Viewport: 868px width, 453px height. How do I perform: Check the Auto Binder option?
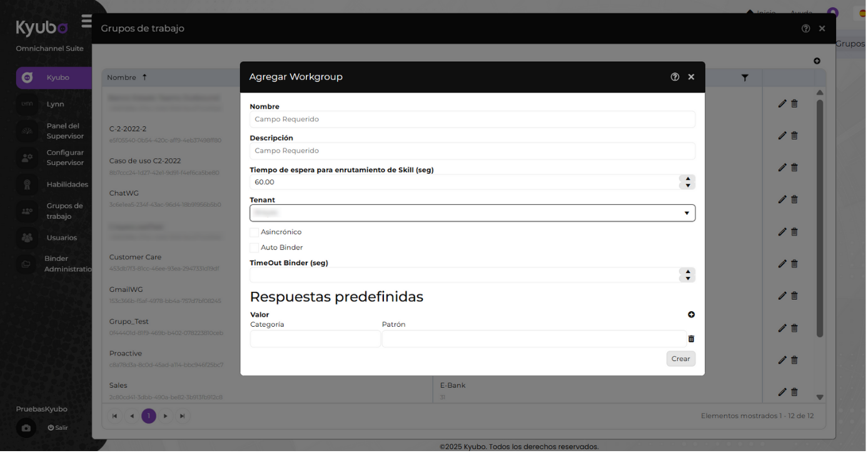[254, 247]
